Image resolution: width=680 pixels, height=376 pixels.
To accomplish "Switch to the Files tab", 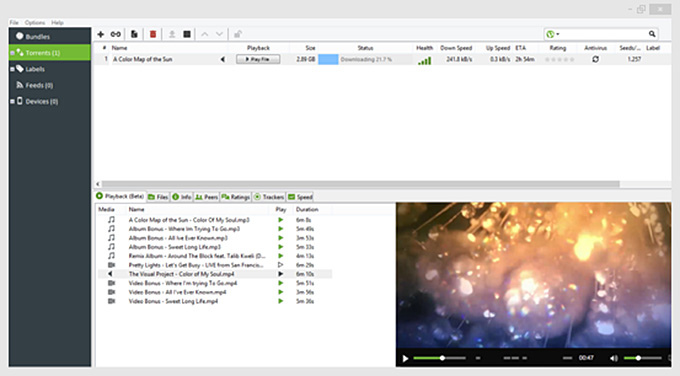I will pos(158,197).
